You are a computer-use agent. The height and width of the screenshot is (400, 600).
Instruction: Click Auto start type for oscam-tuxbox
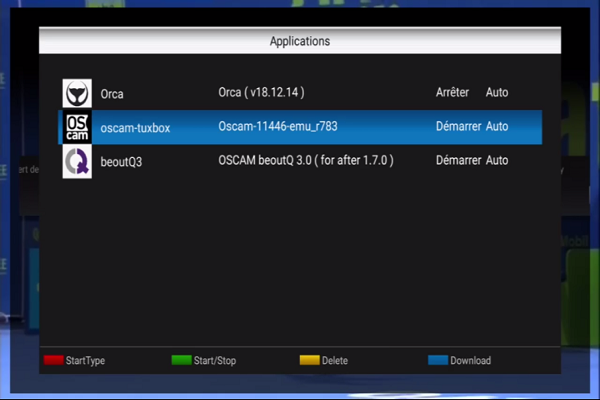click(x=497, y=127)
